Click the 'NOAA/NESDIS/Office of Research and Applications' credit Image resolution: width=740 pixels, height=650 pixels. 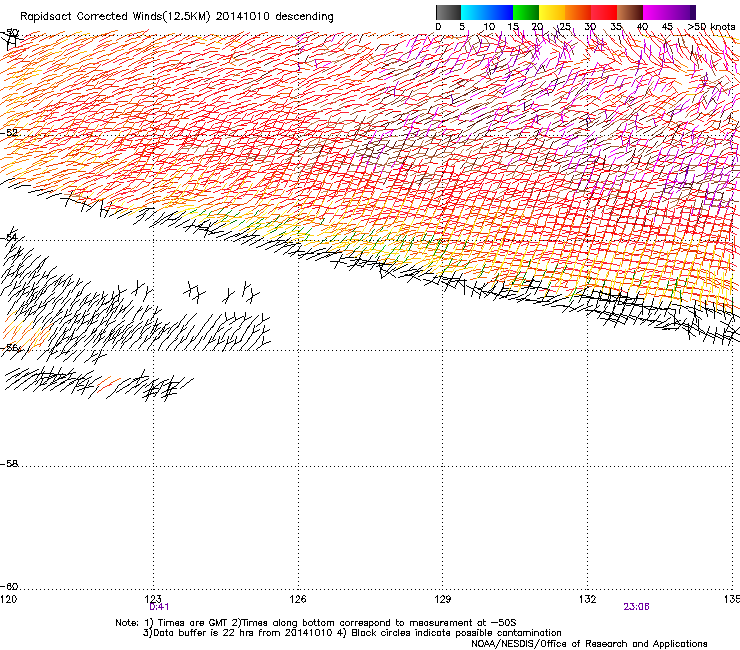click(x=589, y=644)
